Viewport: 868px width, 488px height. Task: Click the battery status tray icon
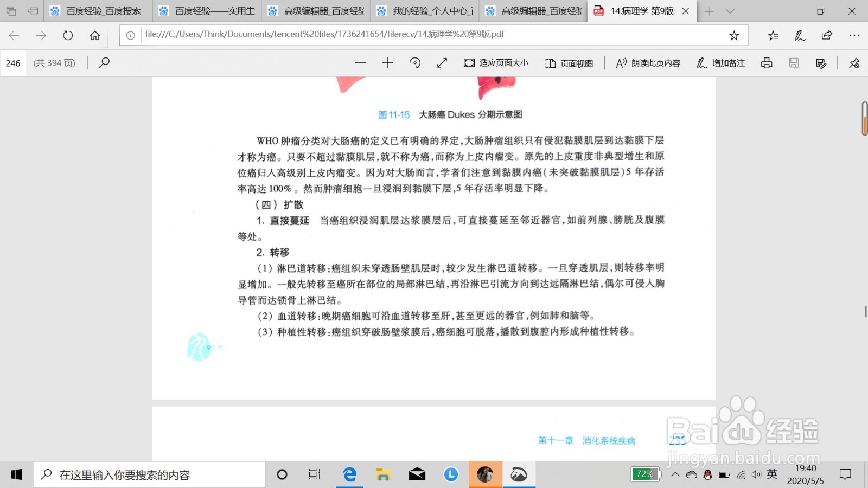(x=724, y=474)
